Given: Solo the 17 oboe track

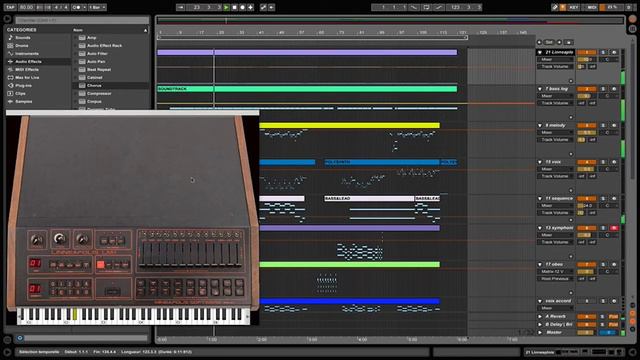Looking at the screenshot, I should pyautogui.click(x=603, y=264).
